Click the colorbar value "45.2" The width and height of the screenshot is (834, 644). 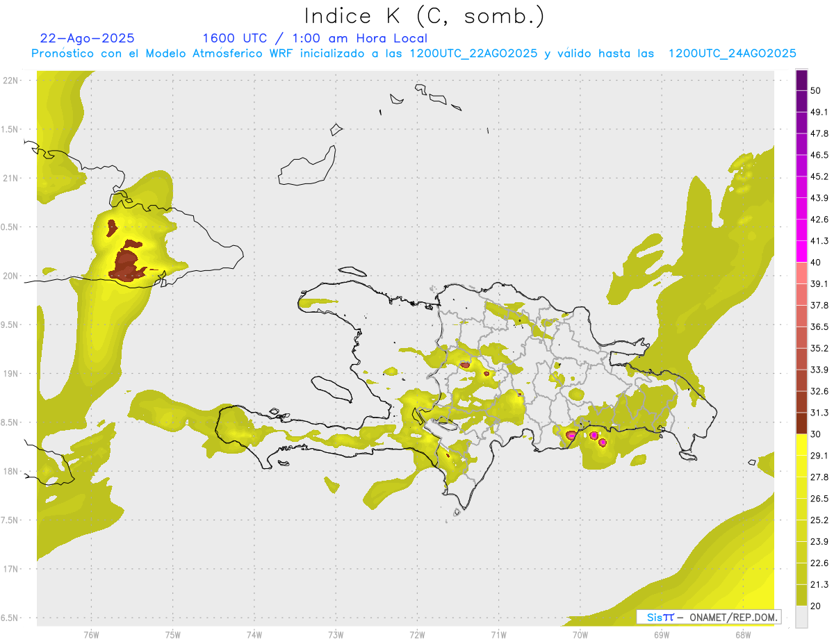pos(819,176)
